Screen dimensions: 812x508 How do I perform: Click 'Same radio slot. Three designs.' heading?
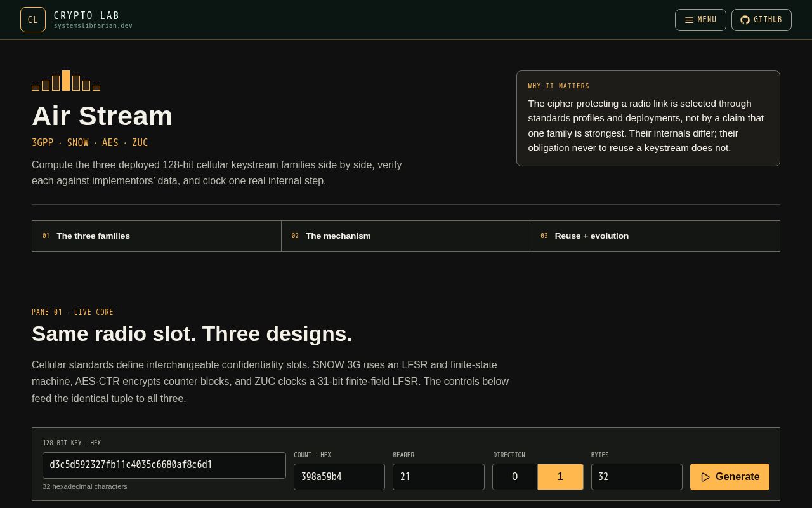192,334
